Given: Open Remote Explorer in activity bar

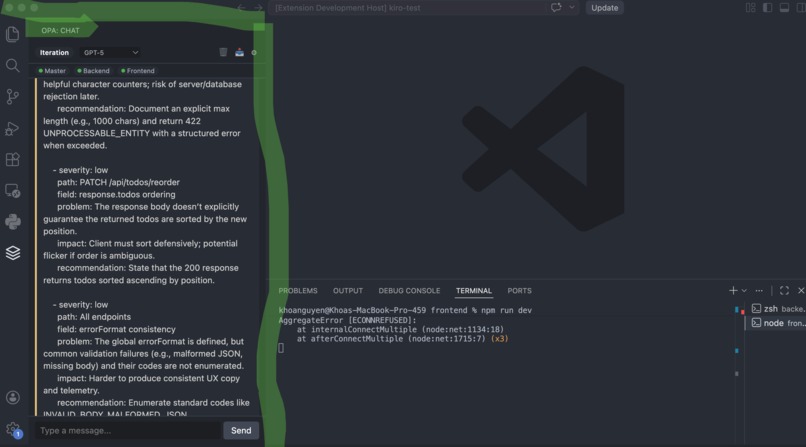Looking at the screenshot, I should click(12, 191).
